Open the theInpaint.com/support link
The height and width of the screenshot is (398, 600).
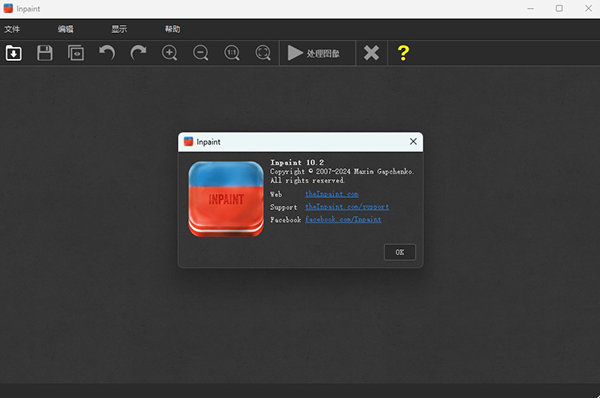[347, 207]
